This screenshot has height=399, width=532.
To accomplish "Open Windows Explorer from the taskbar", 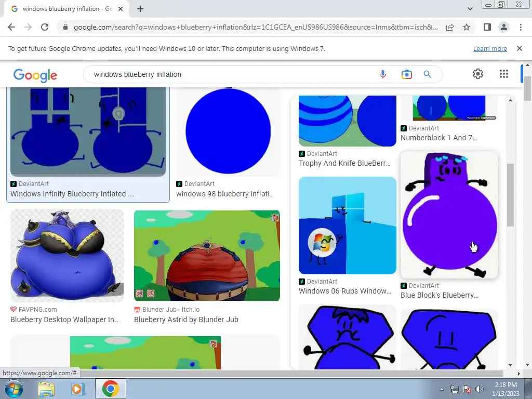I will [46, 389].
